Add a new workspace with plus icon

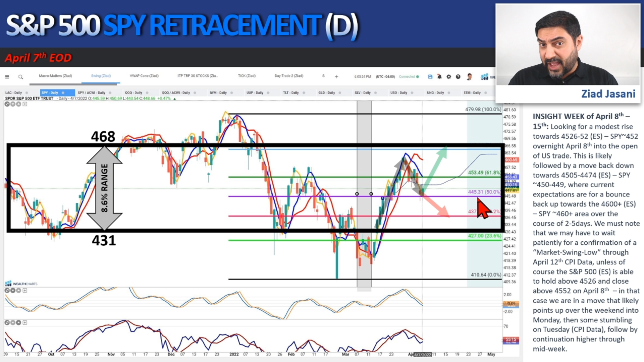336,77
